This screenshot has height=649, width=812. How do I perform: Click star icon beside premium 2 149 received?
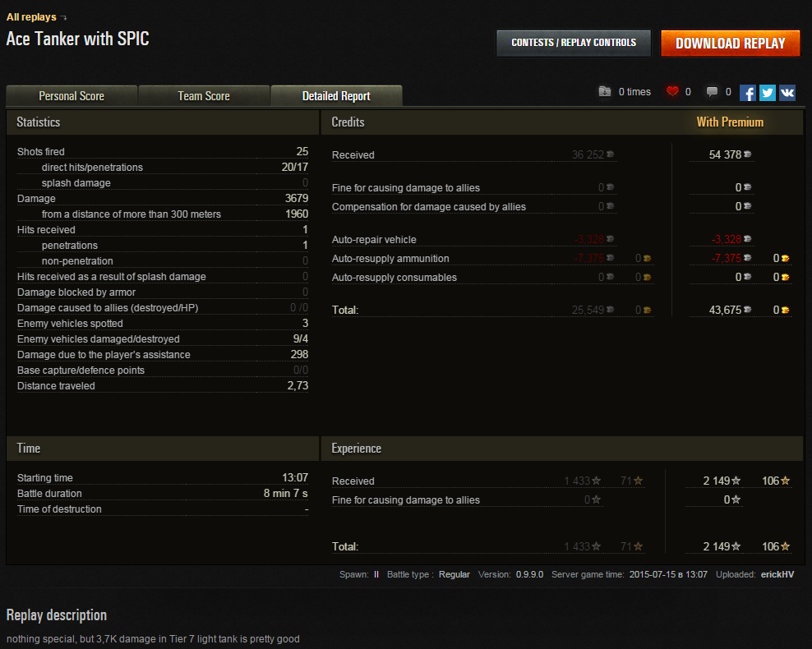click(736, 481)
